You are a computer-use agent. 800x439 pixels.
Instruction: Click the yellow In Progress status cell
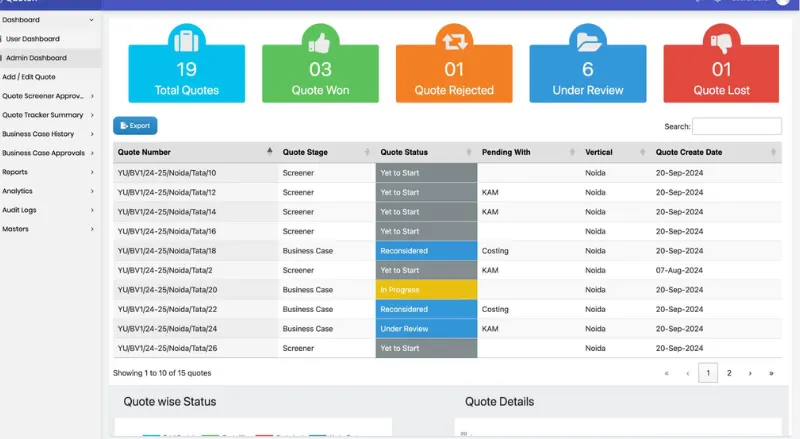[x=427, y=289]
